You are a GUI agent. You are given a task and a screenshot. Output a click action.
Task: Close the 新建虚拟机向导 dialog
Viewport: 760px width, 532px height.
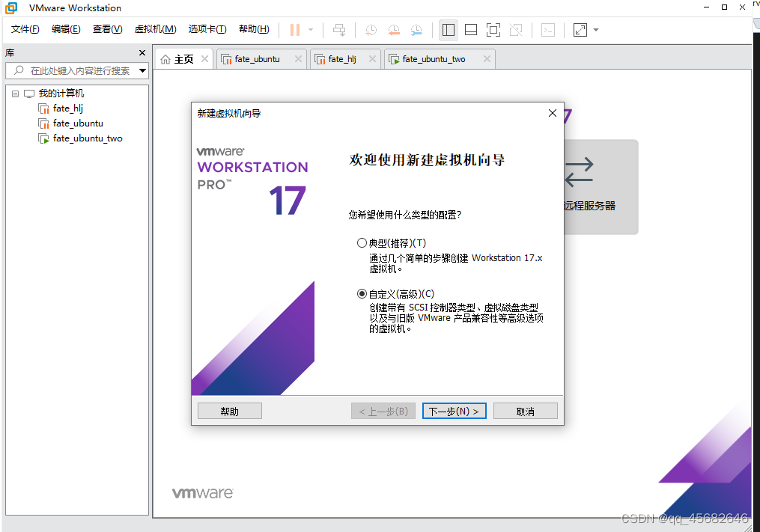[x=552, y=113]
